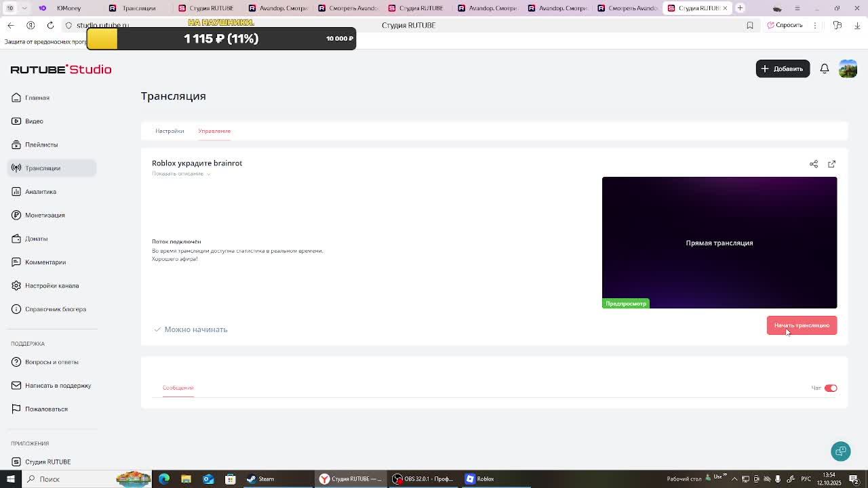
Task: Open Монетизация in the sidebar
Action: [52, 216]
